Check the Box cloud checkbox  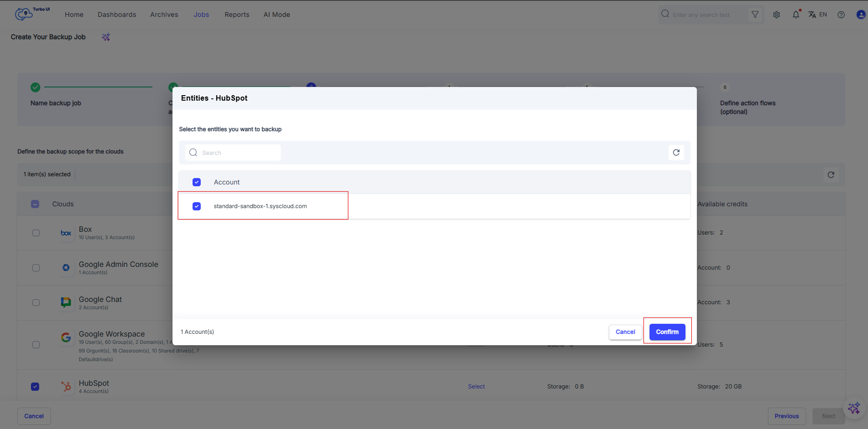[x=36, y=233]
